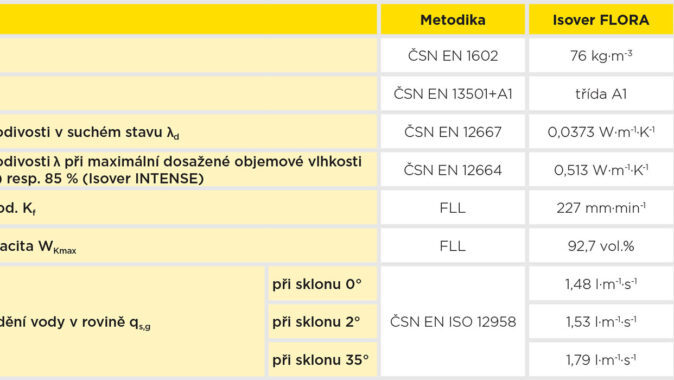The width and height of the screenshot is (674, 380).
Task: Click the Isover FLORA column header
Action: (x=601, y=20)
